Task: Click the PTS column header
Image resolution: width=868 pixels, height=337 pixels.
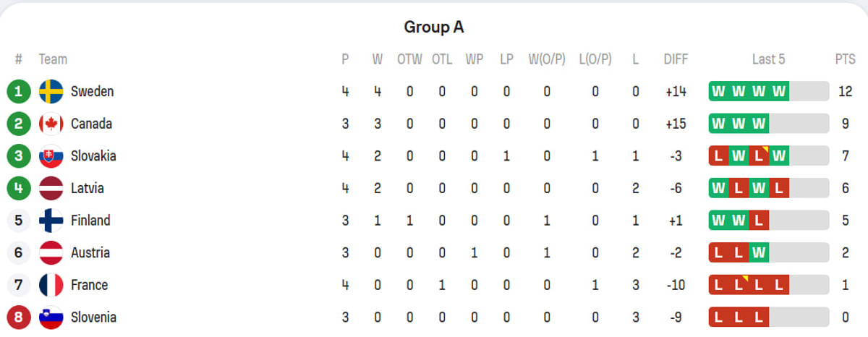Action: [x=845, y=59]
